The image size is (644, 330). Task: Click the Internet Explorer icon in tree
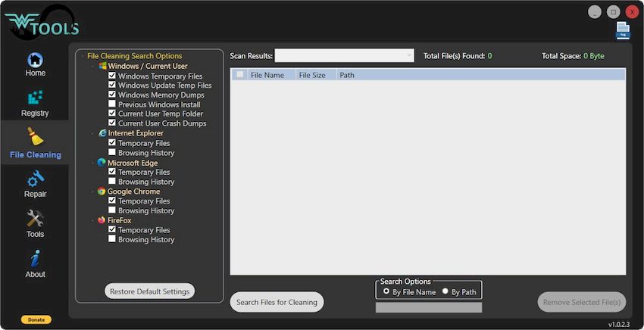(x=103, y=133)
